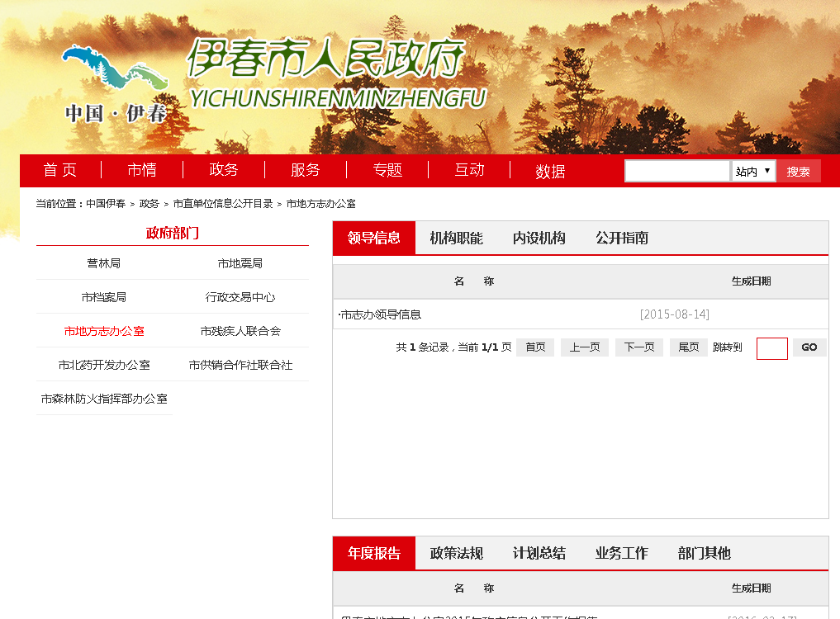Switch to the 计划总结 tab
Screen dimensions: 840x619
[539, 553]
